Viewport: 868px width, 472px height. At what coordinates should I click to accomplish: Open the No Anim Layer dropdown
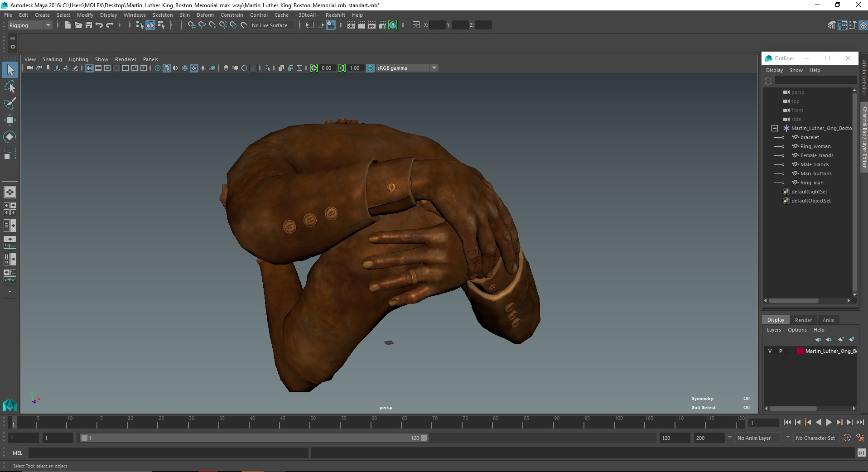coord(758,438)
